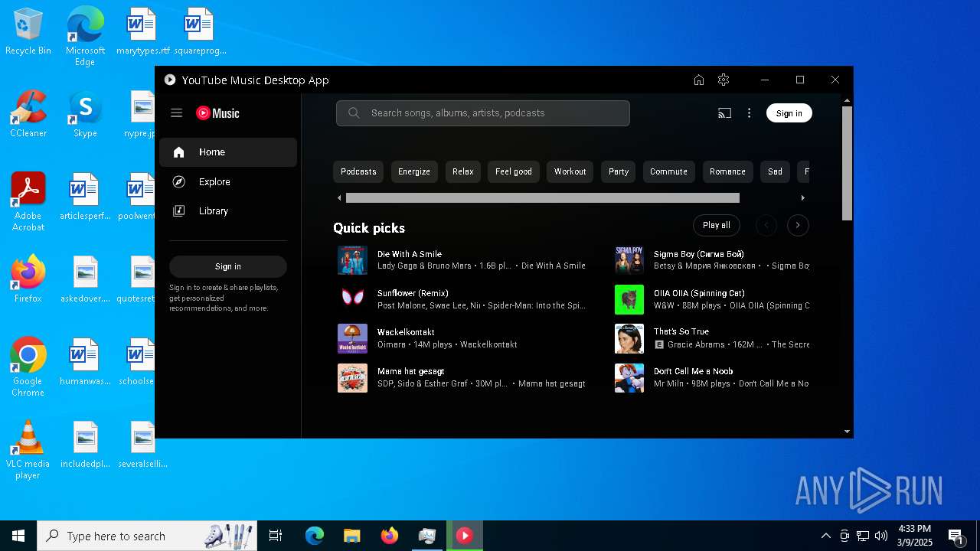Image resolution: width=980 pixels, height=551 pixels.
Task: Open Explore in the sidebar
Action: pos(228,181)
